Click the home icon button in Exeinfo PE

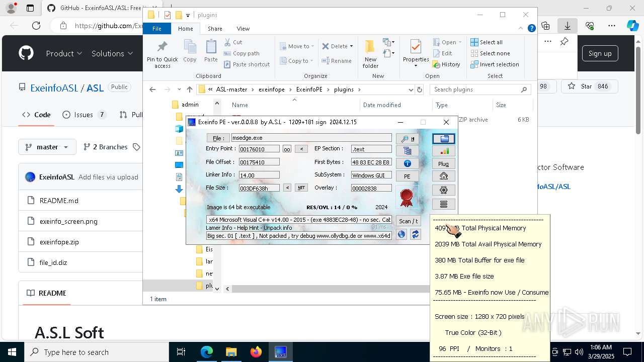pyautogui.click(x=443, y=176)
